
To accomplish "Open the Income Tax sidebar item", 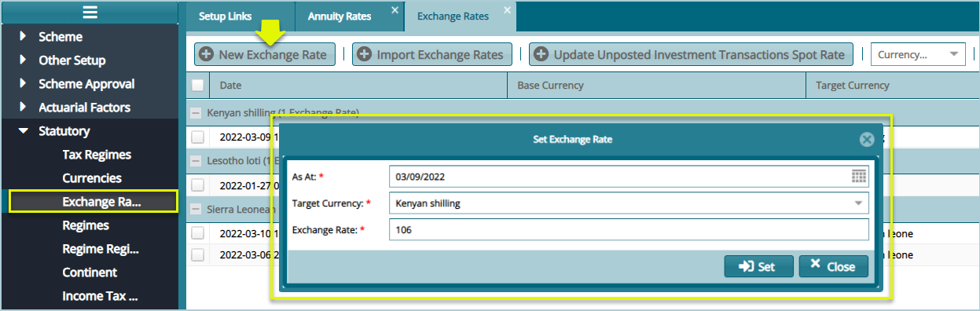I will click(100, 296).
